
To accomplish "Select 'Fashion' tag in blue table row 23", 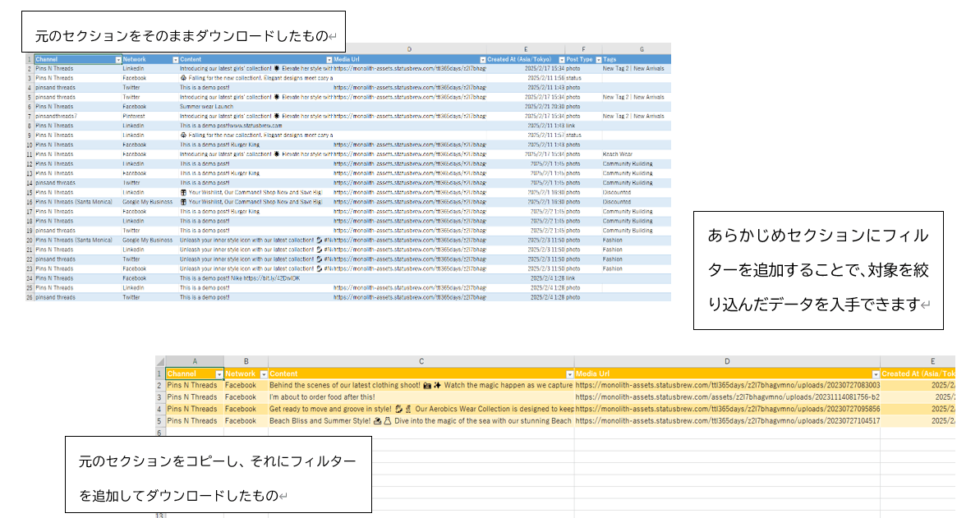I will tap(637, 268).
